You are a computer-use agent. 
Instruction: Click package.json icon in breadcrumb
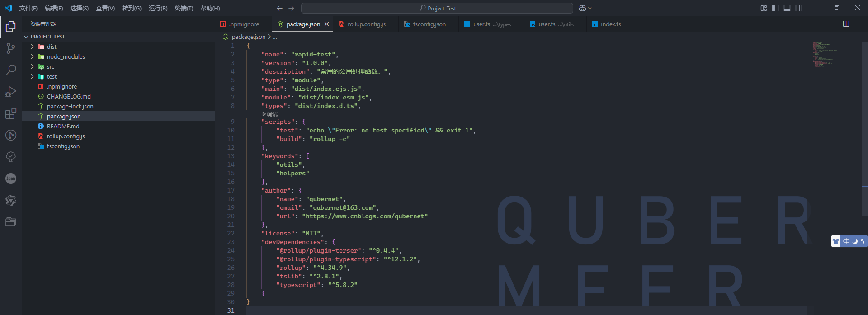[x=226, y=37]
